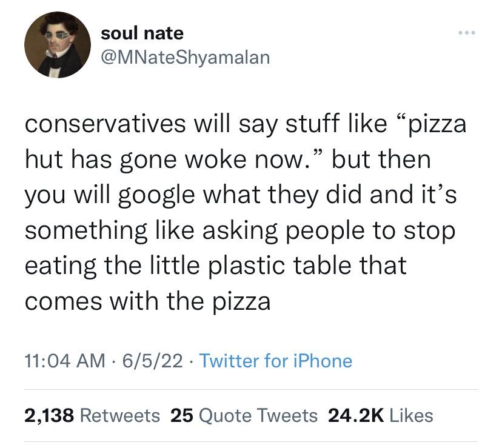
Task: Click the display name "soul nate"
Action: pos(142,33)
